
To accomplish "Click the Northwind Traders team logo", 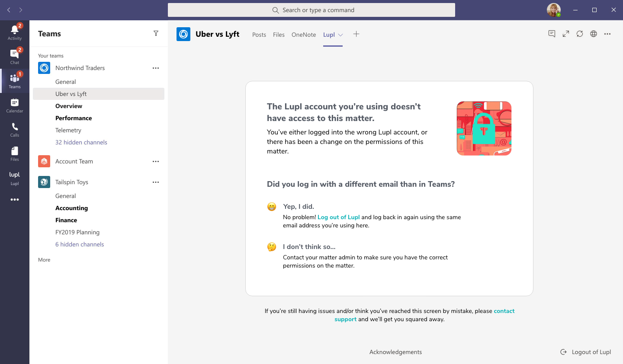I will coord(44,68).
